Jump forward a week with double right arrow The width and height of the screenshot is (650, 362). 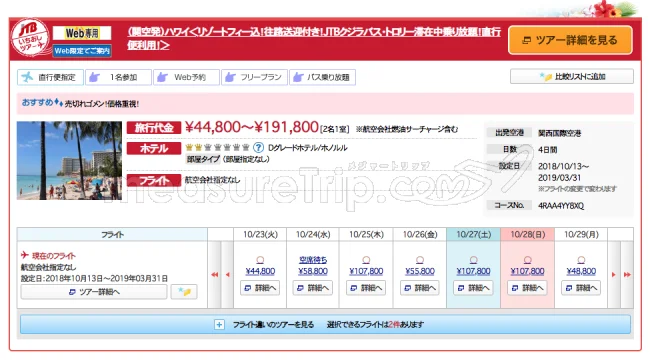[627, 275]
